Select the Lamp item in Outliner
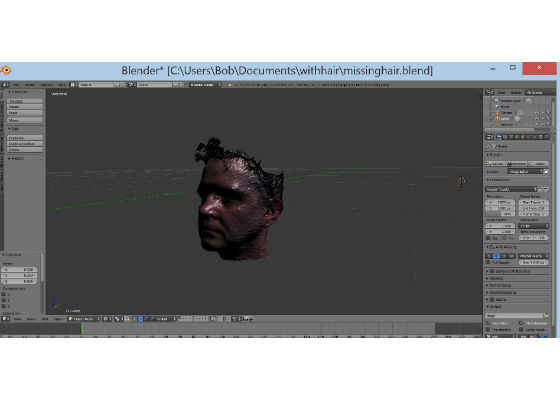 (503, 118)
